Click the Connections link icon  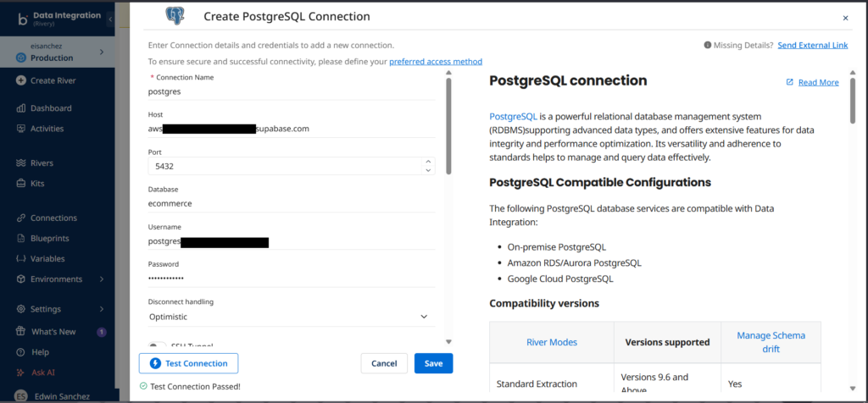coord(21,218)
